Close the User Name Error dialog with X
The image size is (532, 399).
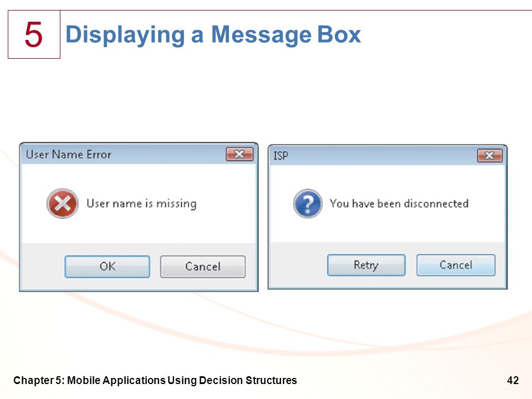pos(239,155)
